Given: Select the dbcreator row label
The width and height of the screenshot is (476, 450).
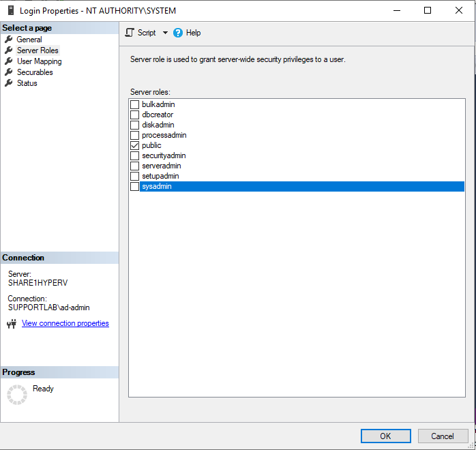Looking at the screenshot, I should click(158, 115).
